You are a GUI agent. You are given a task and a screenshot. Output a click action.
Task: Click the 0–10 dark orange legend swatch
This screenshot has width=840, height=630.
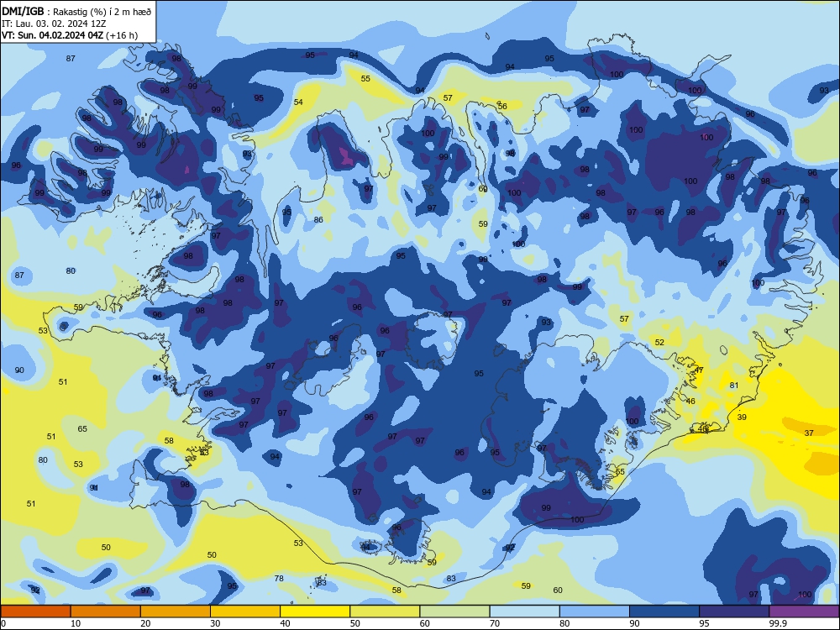pyautogui.click(x=35, y=612)
